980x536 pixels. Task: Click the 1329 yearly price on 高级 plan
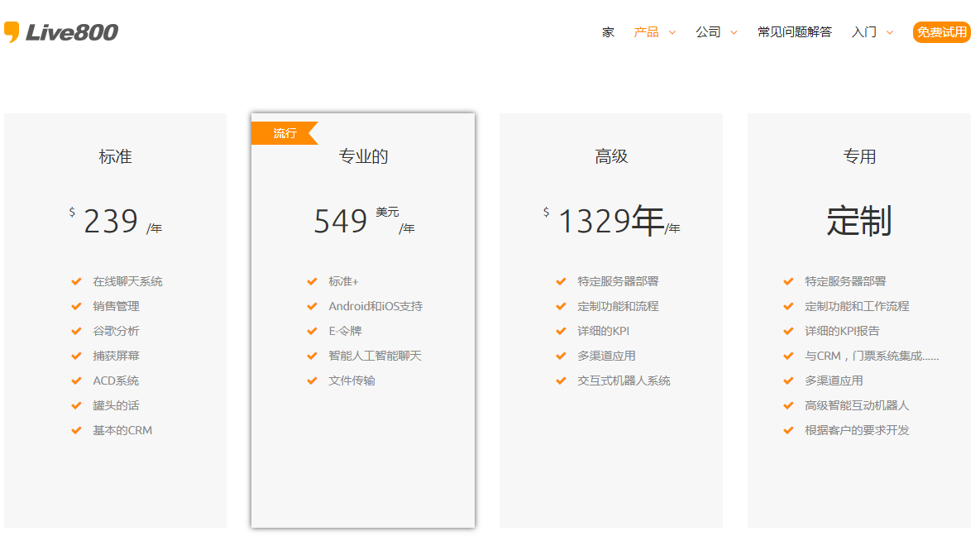[594, 222]
